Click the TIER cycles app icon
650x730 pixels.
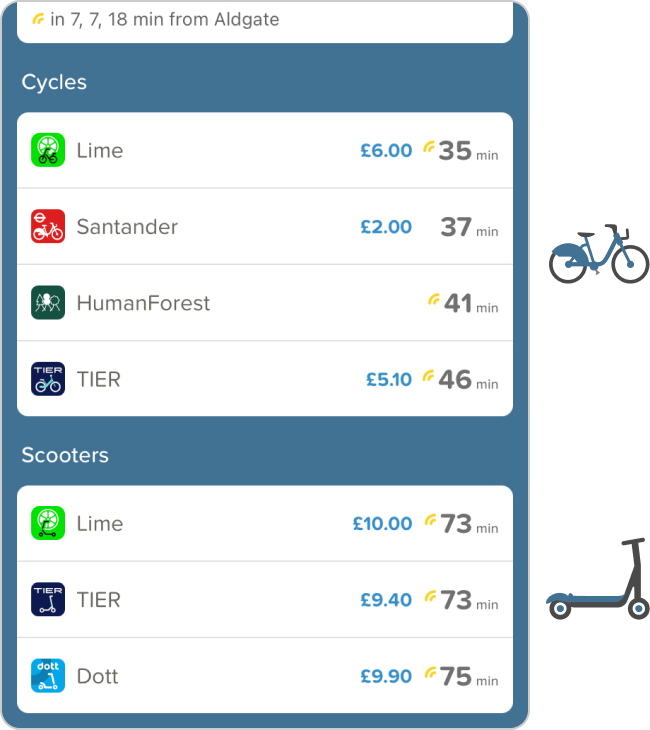point(48,379)
